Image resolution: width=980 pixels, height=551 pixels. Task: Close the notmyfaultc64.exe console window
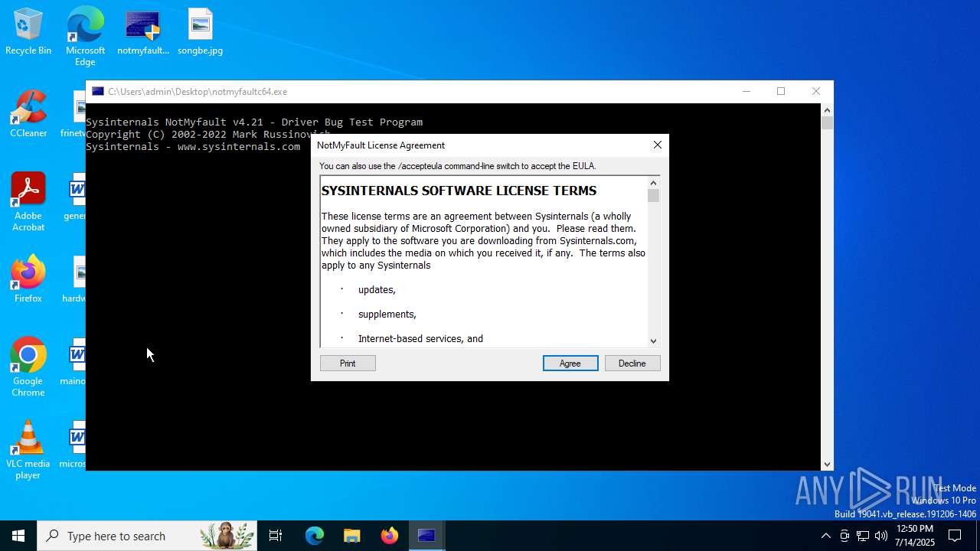[815, 91]
